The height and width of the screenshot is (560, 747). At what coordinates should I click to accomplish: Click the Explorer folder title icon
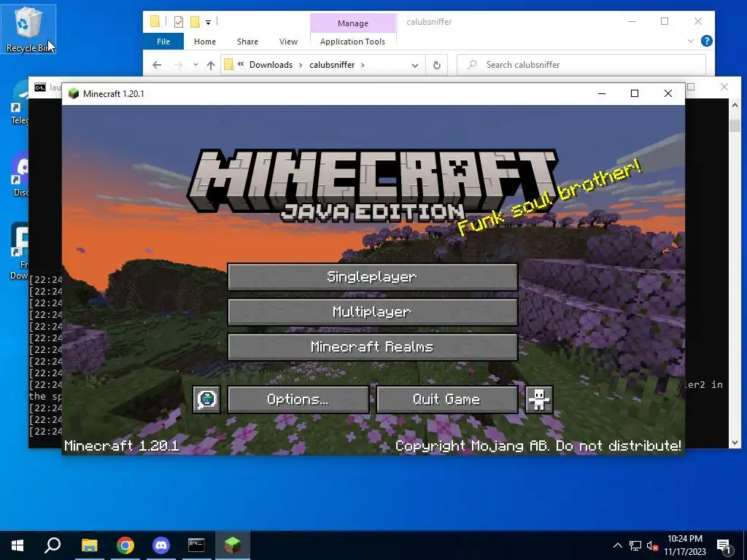tap(155, 21)
